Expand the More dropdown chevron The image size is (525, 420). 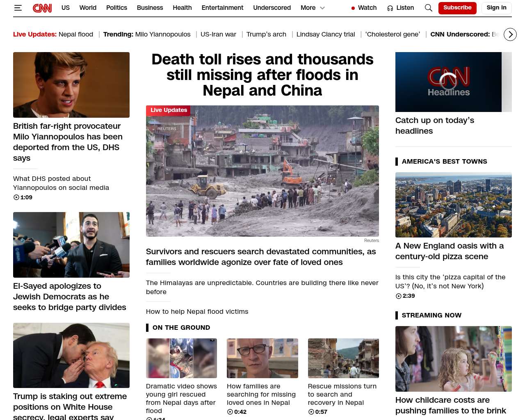tap(322, 8)
